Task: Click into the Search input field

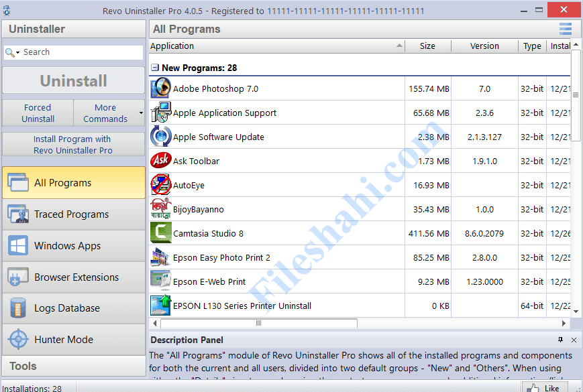Action: click(82, 52)
